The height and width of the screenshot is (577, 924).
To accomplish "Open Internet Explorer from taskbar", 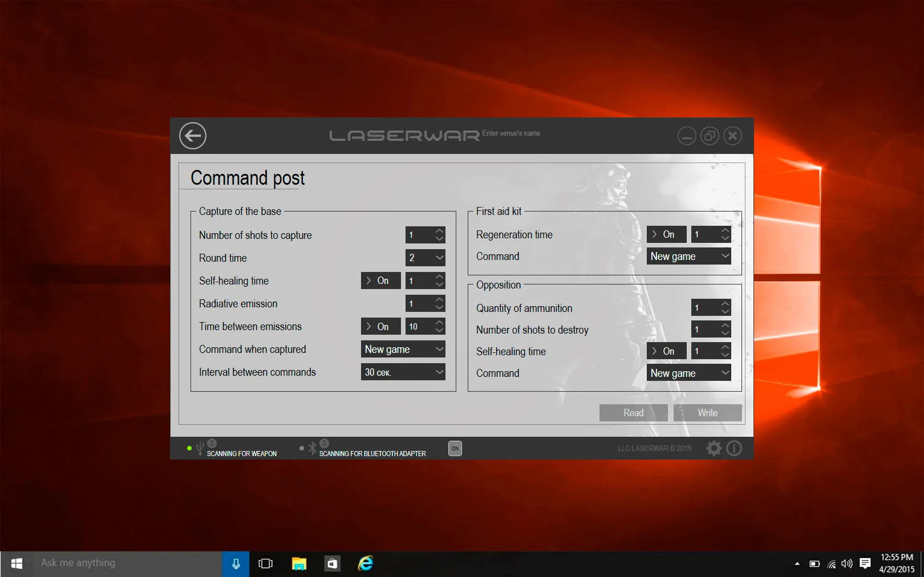I will click(x=365, y=563).
